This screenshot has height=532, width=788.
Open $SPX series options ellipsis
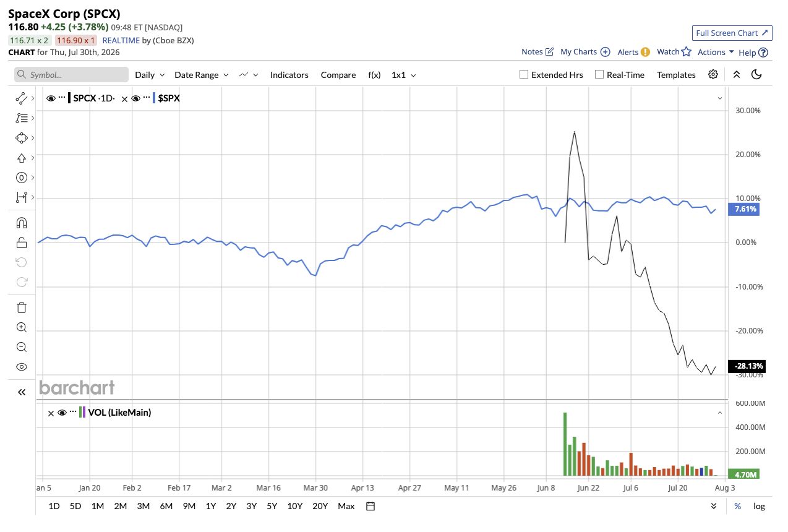click(x=147, y=98)
